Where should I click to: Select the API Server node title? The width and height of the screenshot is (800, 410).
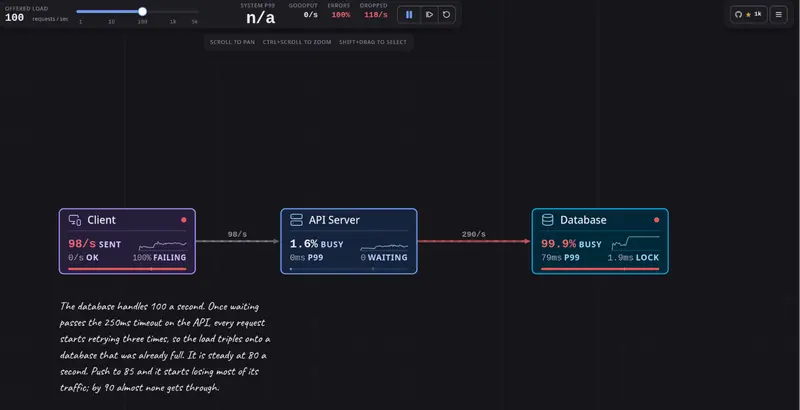click(x=334, y=220)
